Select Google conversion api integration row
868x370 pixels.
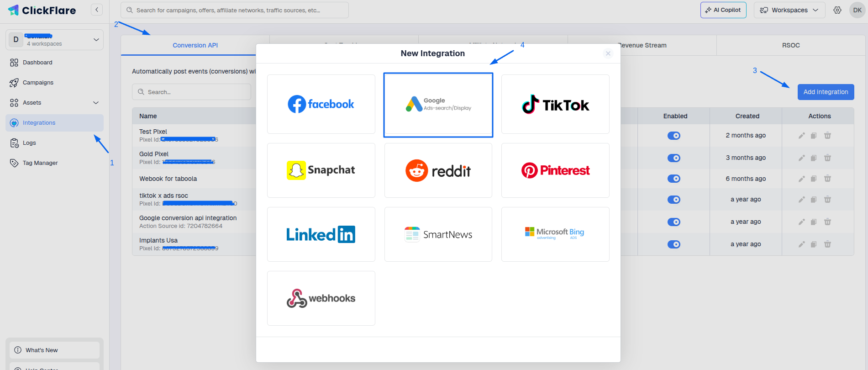click(x=188, y=218)
